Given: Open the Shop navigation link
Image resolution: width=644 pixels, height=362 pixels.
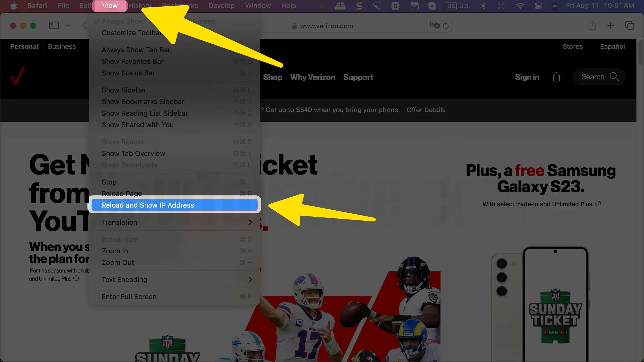Looking at the screenshot, I should click(x=272, y=77).
